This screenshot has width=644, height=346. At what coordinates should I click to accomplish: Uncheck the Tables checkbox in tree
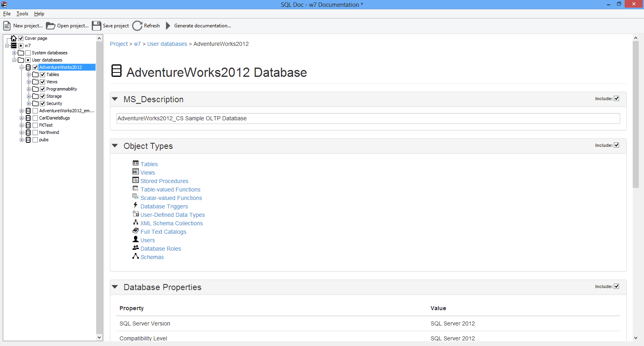pos(43,74)
